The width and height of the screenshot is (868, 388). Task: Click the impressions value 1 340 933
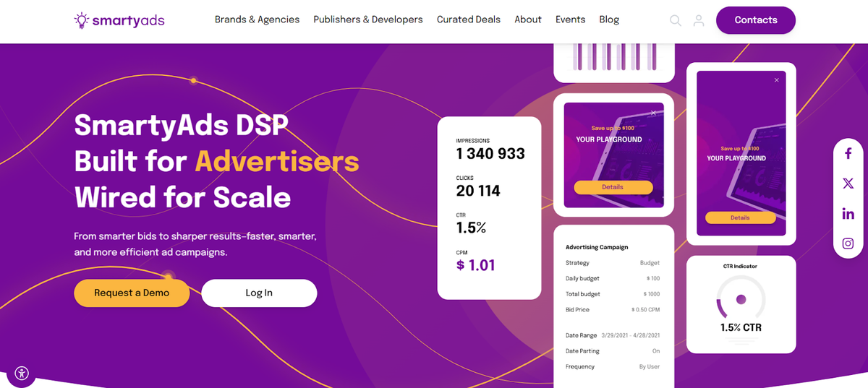[x=490, y=154]
